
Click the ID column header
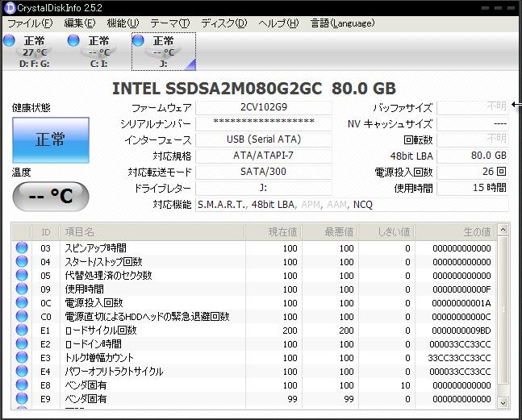click(45, 232)
